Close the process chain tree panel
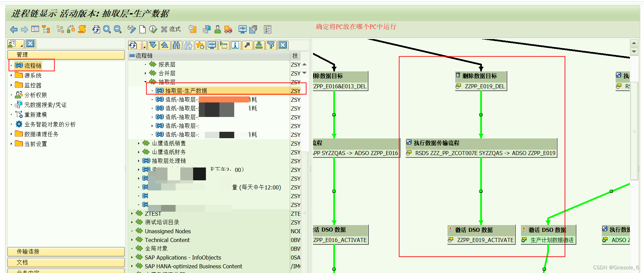Viewport: 644px width, 273px height. 283,45
